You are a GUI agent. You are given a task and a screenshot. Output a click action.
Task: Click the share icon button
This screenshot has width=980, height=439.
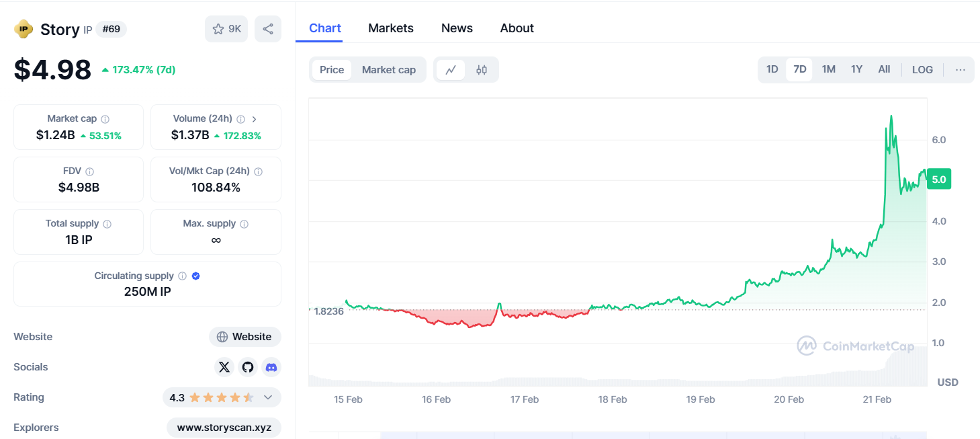coord(268,29)
